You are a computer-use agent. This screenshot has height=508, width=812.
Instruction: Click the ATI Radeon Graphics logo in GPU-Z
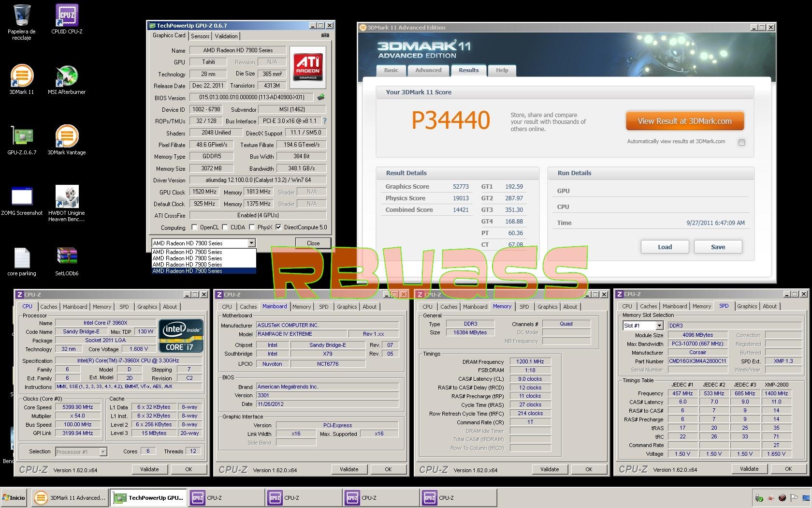pyautogui.click(x=309, y=67)
